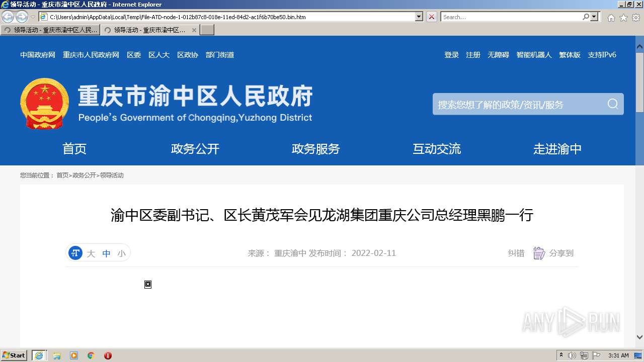This screenshot has height=362, width=644.
Task: Open Windows Explorer folder in taskbar
Action: click(x=57, y=355)
